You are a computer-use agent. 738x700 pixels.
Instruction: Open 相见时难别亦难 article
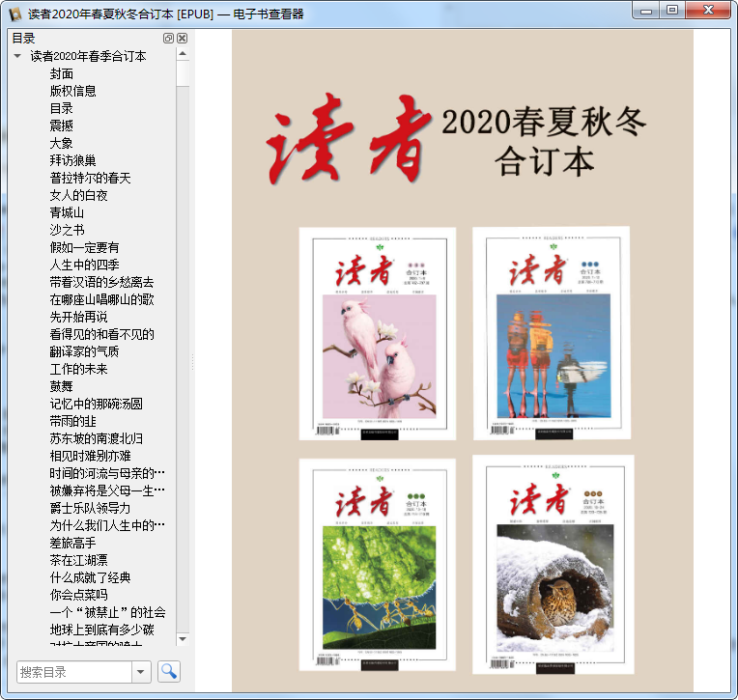[x=91, y=457]
